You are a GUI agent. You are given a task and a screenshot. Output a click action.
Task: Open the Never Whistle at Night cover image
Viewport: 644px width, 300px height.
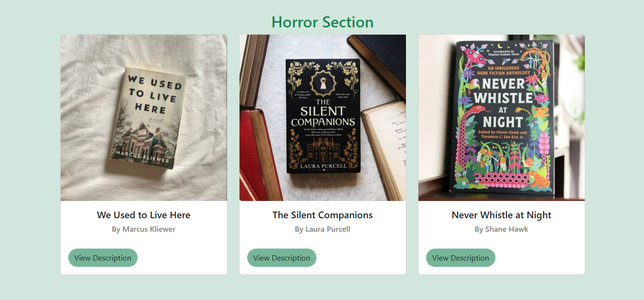(502, 118)
